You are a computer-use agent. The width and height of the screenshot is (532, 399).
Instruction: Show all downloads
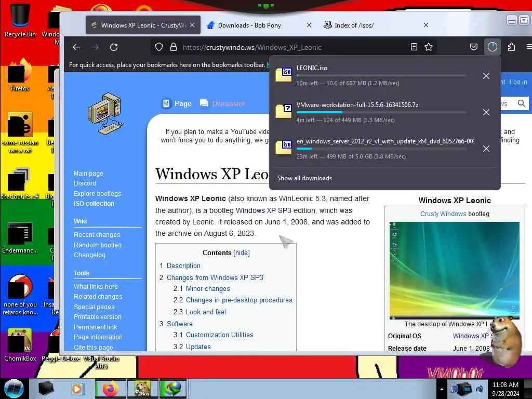click(x=304, y=178)
